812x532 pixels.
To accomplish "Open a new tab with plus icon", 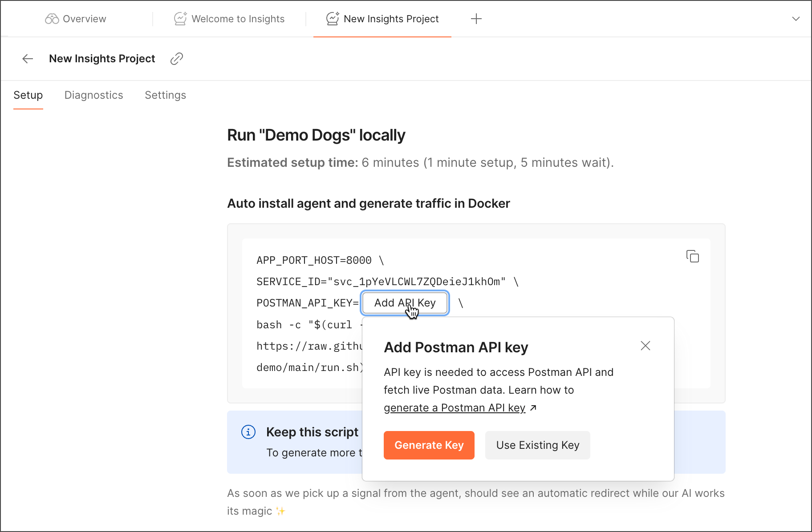I will coord(476,19).
